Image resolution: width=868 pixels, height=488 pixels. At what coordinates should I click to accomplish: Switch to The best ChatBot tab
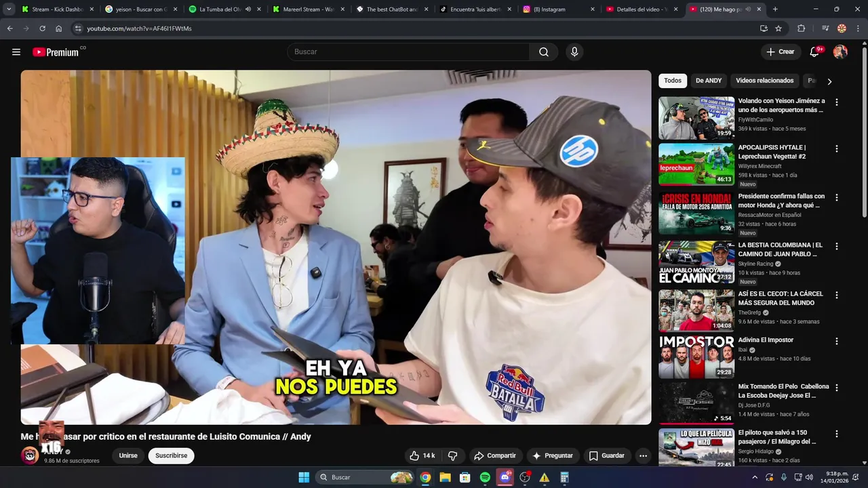click(x=393, y=9)
